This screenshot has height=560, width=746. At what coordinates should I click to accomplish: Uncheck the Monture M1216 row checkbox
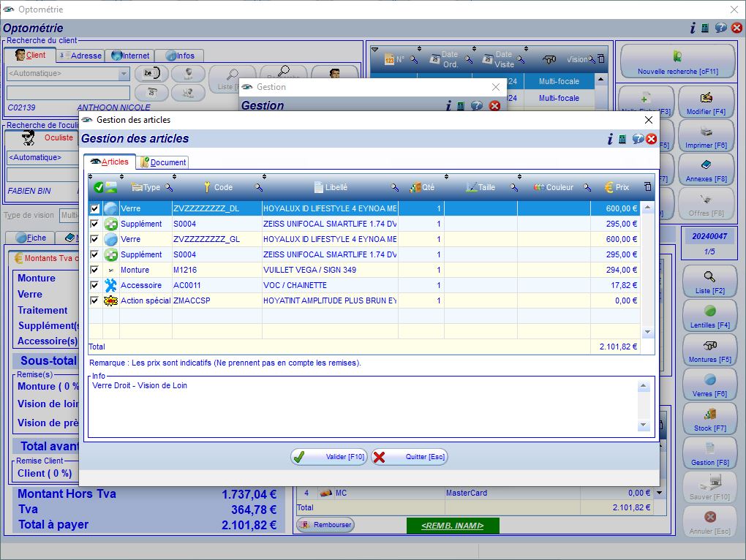94,270
